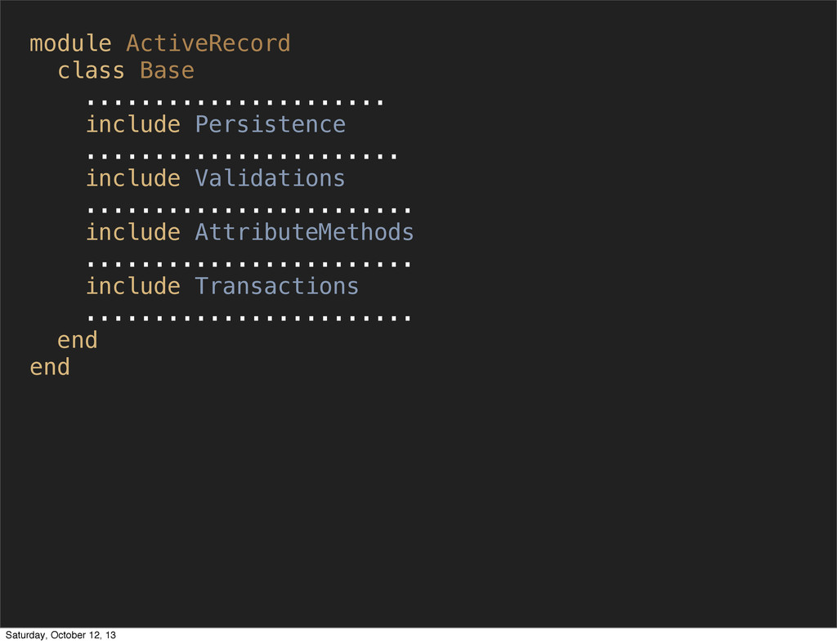Click the indented 'end' closing the class
The width and height of the screenshot is (837, 644).
pyautogui.click(x=78, y=341)
